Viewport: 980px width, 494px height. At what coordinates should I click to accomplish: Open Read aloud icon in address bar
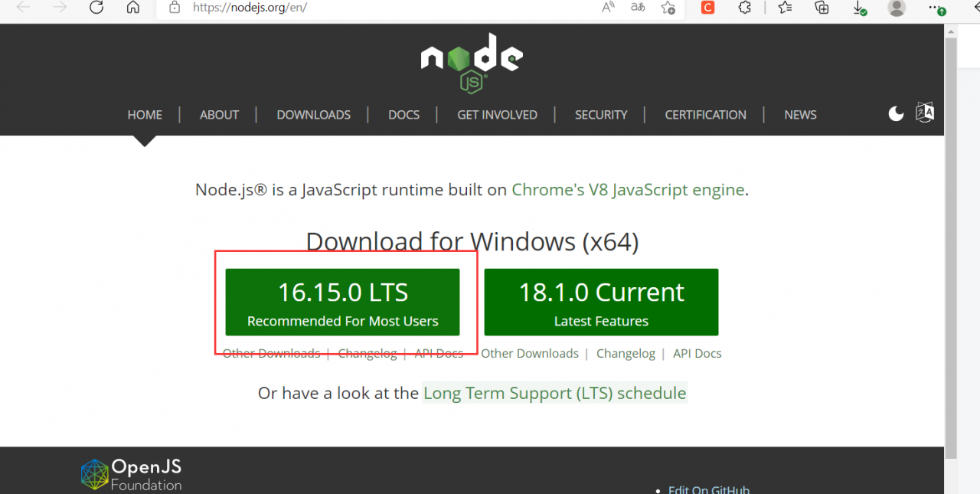[x=609, y=8]
